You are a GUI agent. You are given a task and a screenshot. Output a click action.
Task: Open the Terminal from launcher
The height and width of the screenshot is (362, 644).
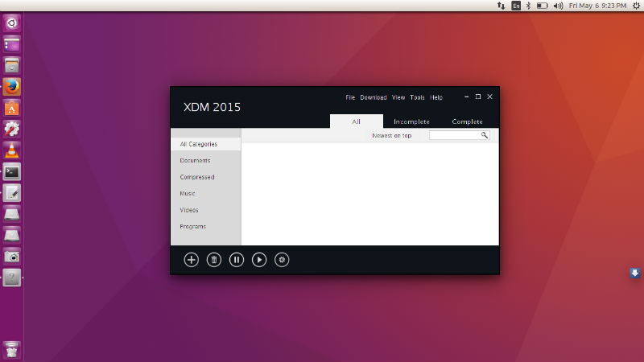point(11,172)
